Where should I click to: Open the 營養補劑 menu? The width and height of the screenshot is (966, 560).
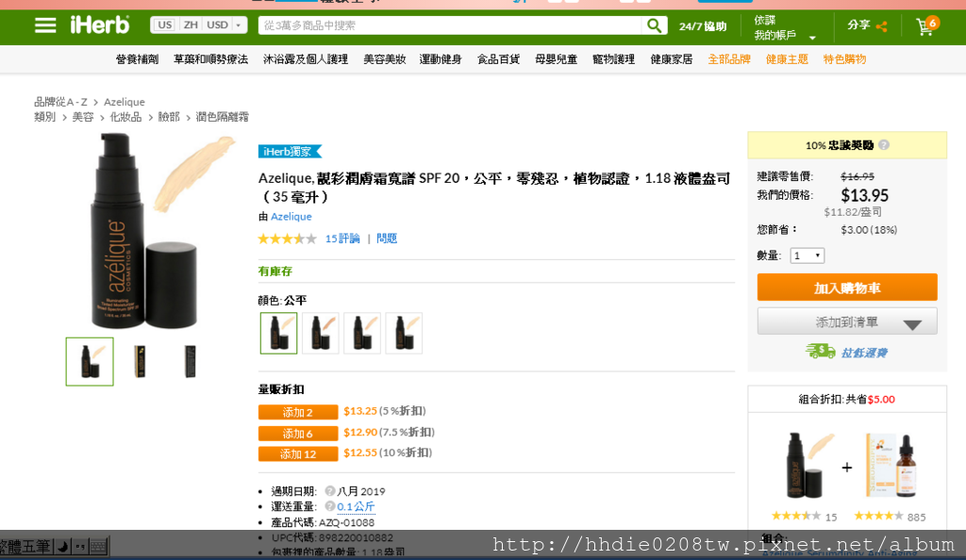[137, 59]
